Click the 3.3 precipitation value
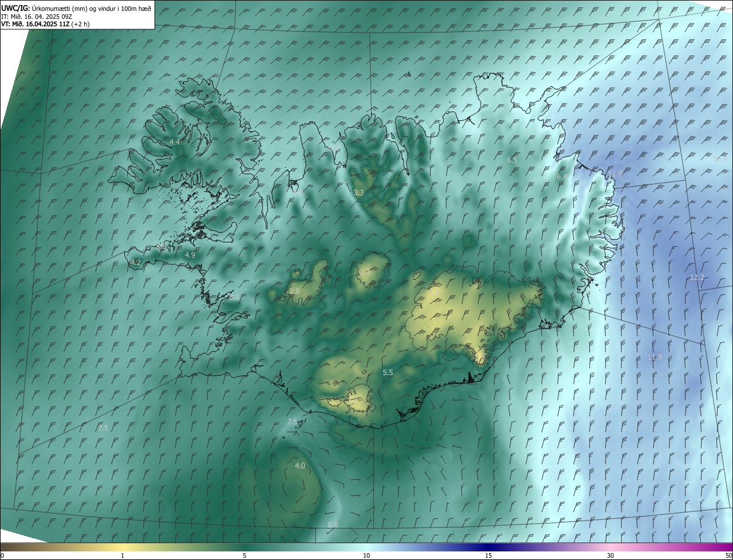This screenshot has width=733, height=560. [358, 193]
